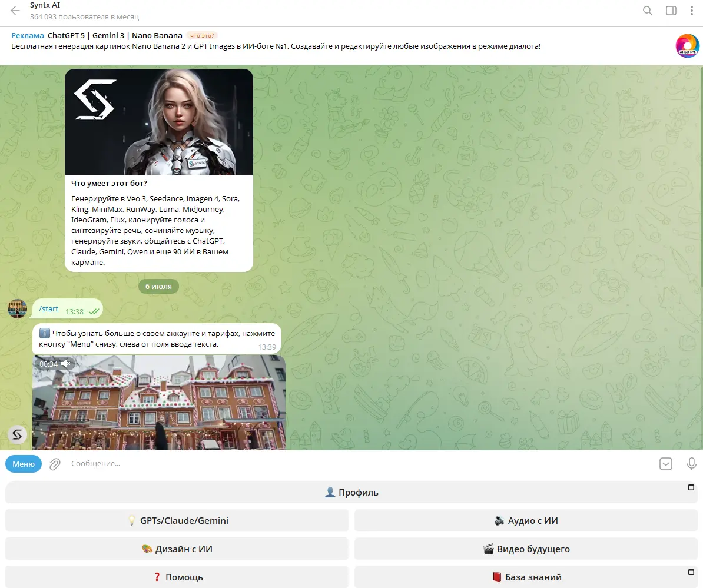Open the Syntx AI chat header title
The height and width of the screenshot is (588, 703).
[45, 5]
